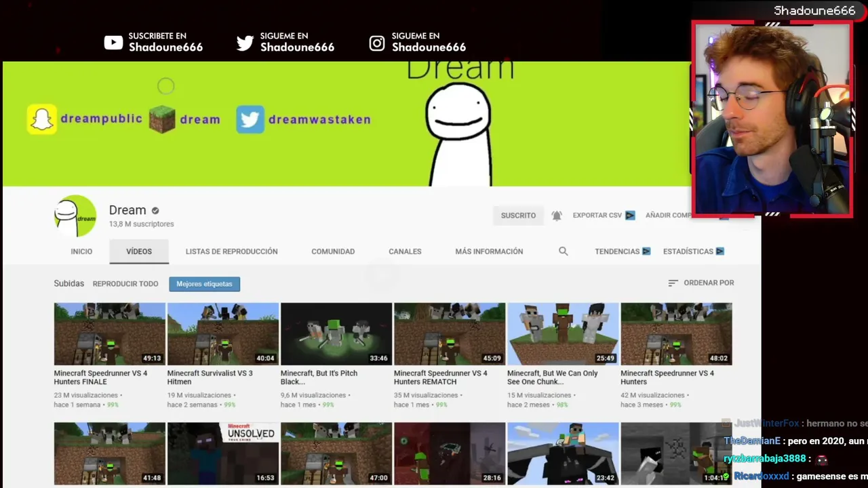Screen dimensions: 868x488
Task: Click title 'Minecraft, But We Can Only See One Chunk...'
Action: point(553,378)
